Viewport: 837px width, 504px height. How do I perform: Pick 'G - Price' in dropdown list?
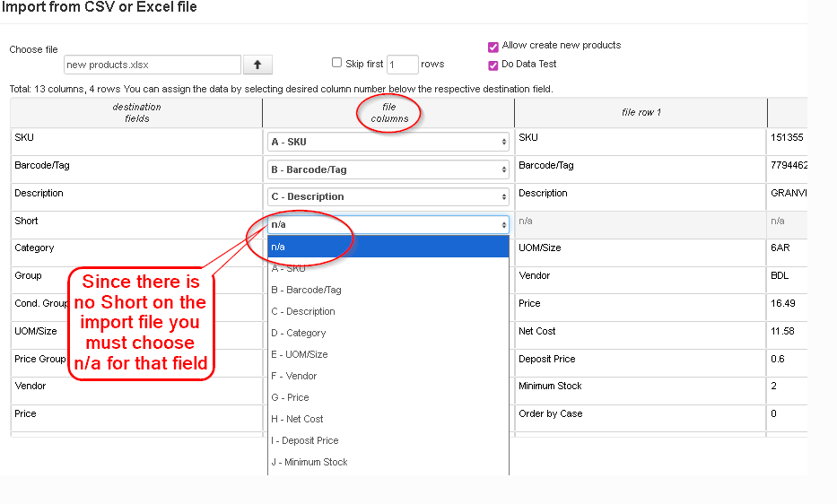290,397
